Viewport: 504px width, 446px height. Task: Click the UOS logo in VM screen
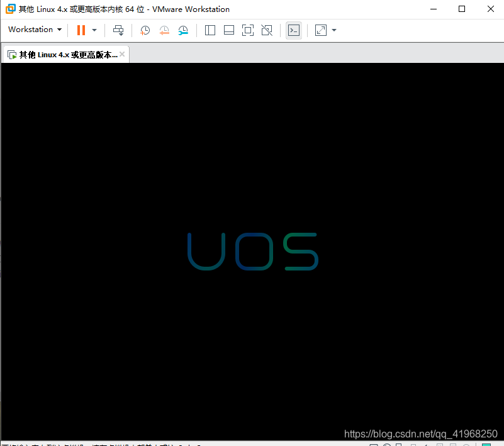(253, 252)
